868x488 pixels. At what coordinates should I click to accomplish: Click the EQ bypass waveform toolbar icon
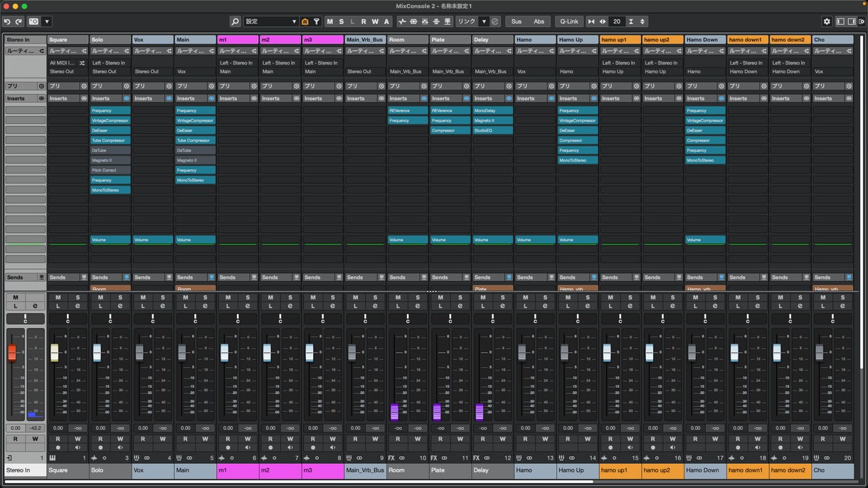click(x=402, y=22)
